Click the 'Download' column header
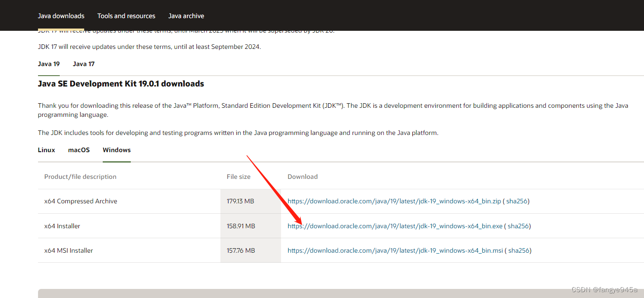 tap(303, 177)
